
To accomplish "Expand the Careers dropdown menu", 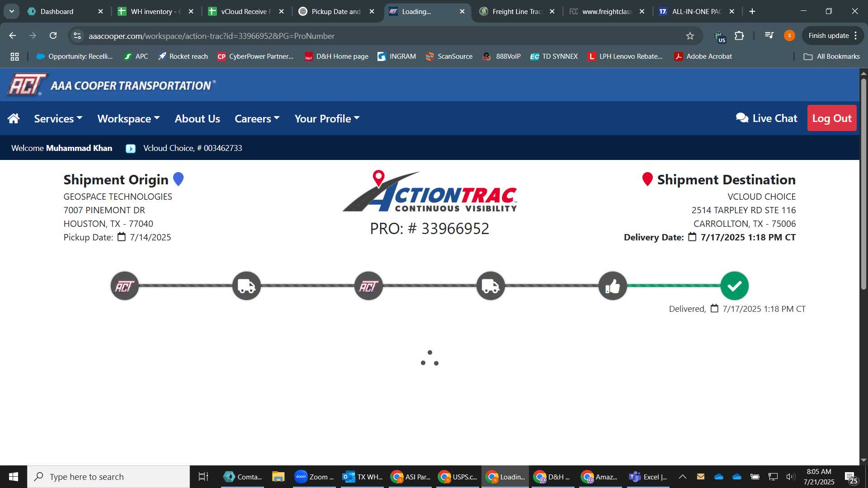I will point(257,118).
